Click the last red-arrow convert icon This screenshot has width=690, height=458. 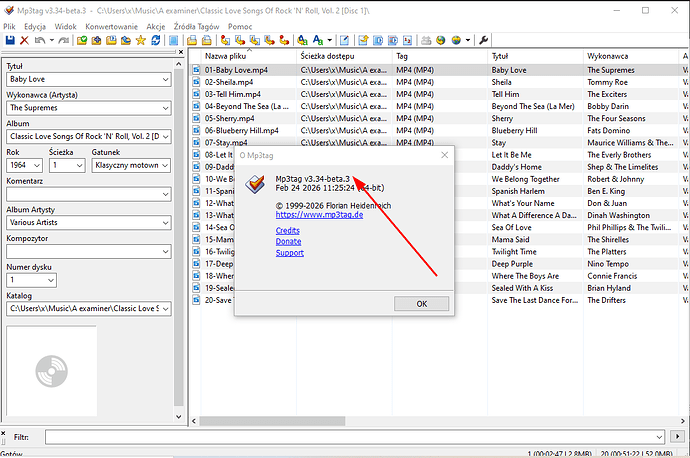pyautogui.click(x=284, y=40)
